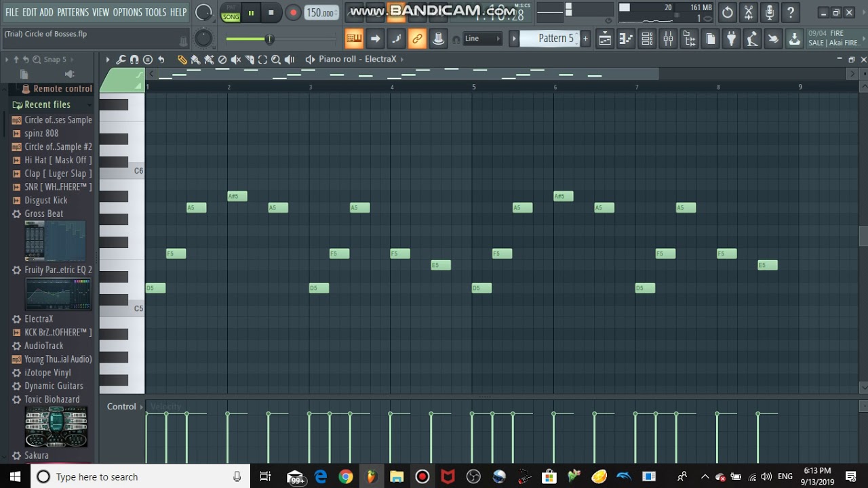Switch to PAT pattern mode

[x=231, y=7]
